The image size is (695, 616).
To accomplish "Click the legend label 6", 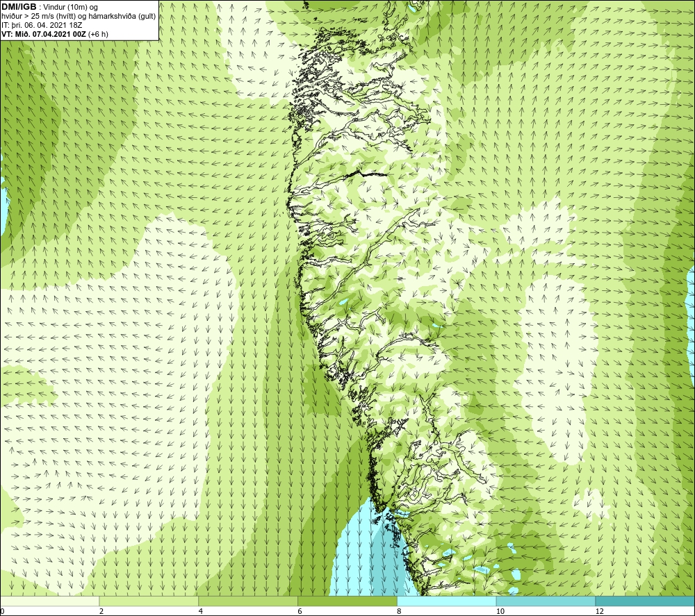I will coord(300,611).
